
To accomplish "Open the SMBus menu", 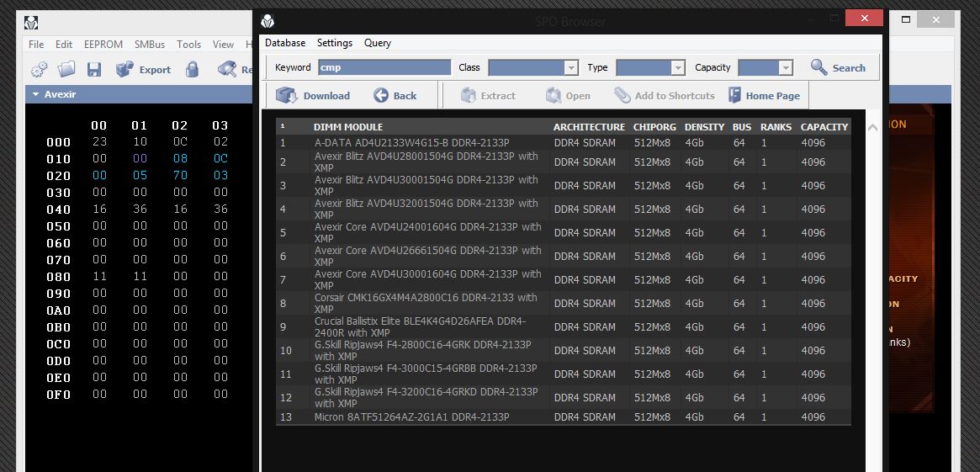I will [150, 45].
